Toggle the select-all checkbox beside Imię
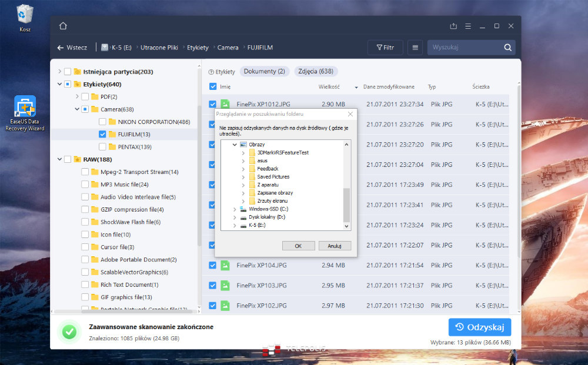Screen dimensions: 588x365 (213, 87)
